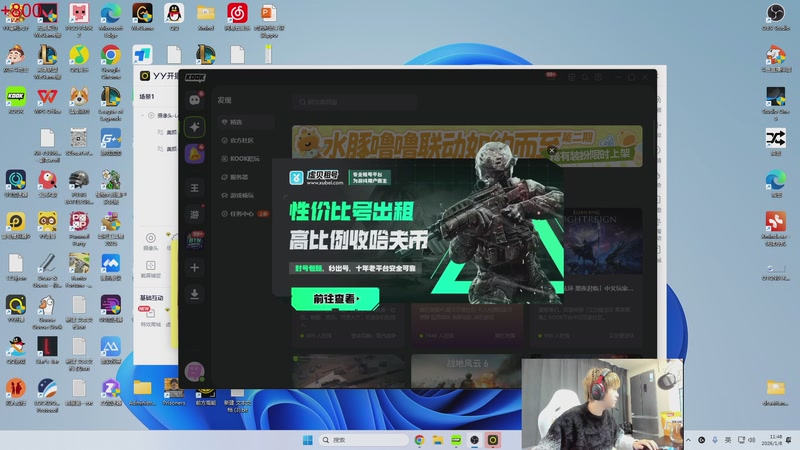
Task: Click the microphone tray icon
Action: pyautogui.click(x=715, y=440)
